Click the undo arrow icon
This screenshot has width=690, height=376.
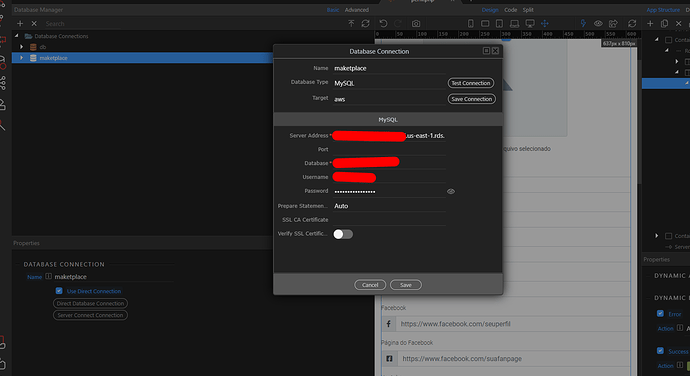point(383,23)
